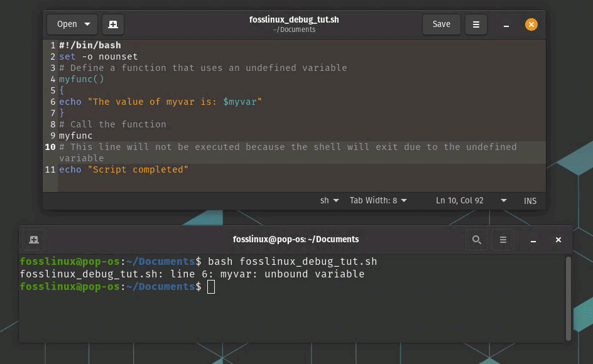Minimize the gedit editor window
This screenshot has height=364, width=593.
pos(506,25)
